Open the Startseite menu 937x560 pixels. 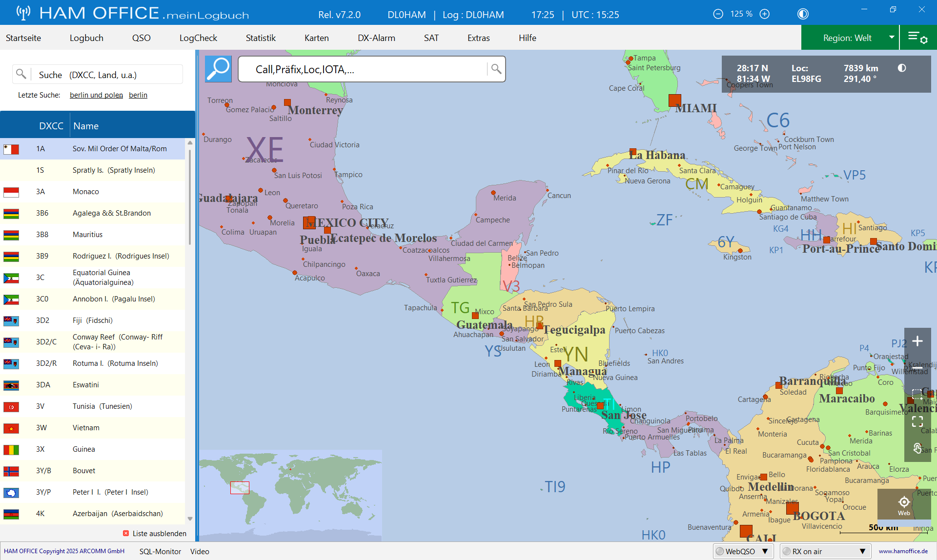click(x=23, y=38)
